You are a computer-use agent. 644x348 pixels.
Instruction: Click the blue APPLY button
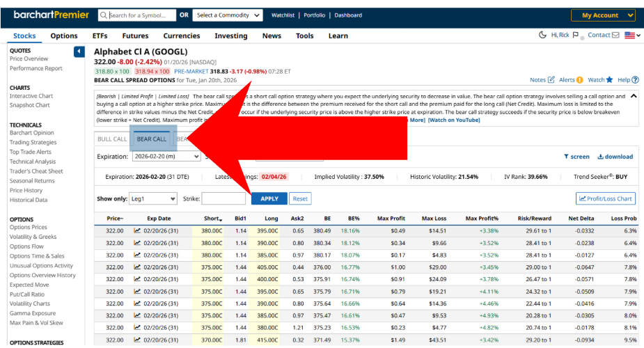coord(269,198)
